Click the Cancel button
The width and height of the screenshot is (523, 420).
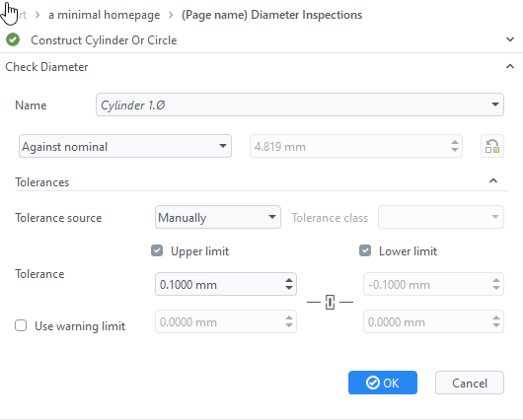(x=470, y=383)
